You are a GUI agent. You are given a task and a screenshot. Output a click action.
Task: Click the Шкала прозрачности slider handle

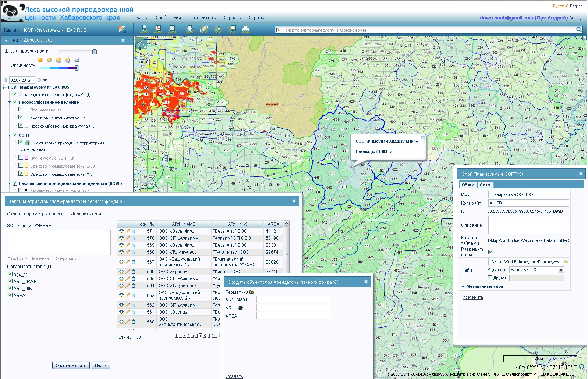coord(95,52)
